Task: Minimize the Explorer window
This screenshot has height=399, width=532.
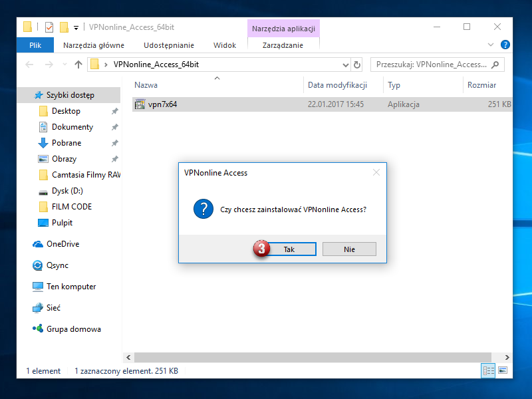Action: (437, 27)
